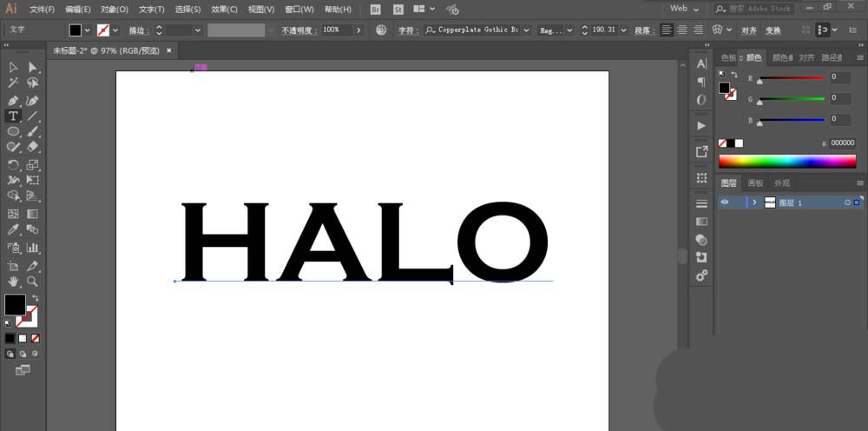Open the Paragraph panel icon in dock
The image size is (868, 431).
click(701, 82)
